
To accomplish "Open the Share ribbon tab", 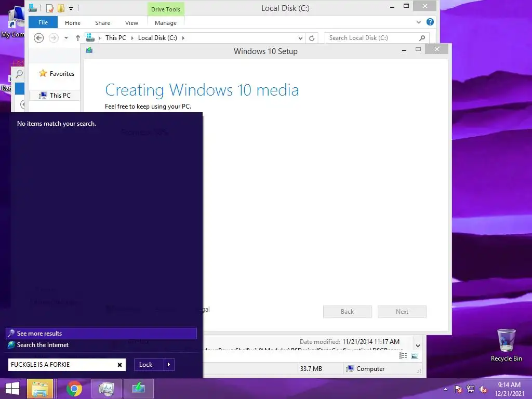I will (102, 23).
